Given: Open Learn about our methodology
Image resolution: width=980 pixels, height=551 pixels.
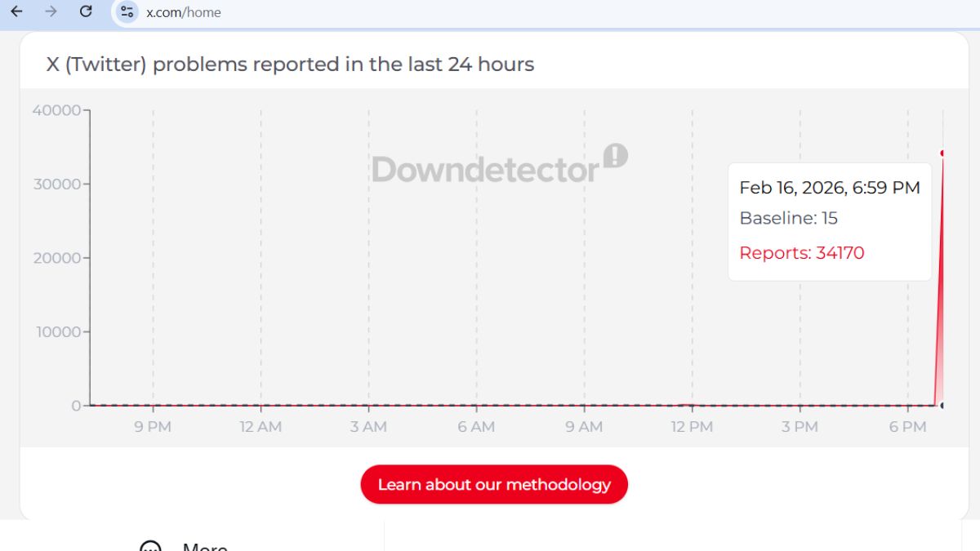Looking at the screenshot, I should (494, 485).
